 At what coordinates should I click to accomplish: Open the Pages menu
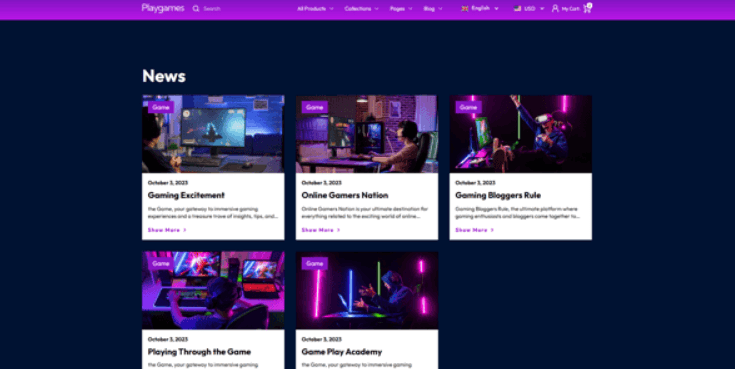(x=401, y=8)
